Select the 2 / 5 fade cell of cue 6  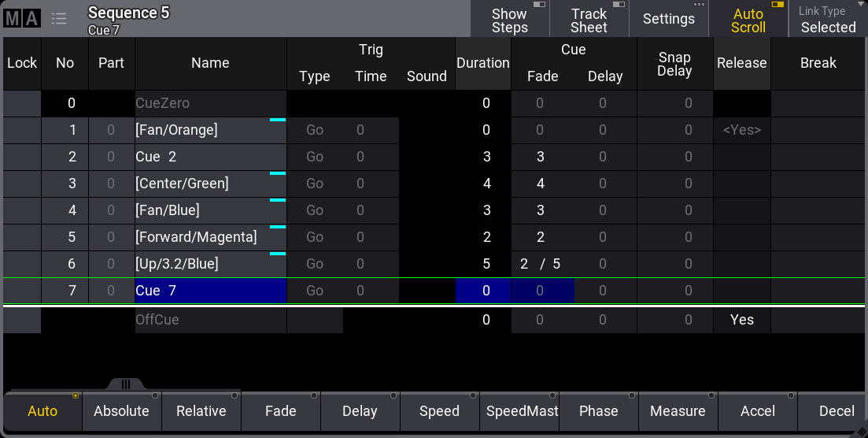[x=541, y=264]
